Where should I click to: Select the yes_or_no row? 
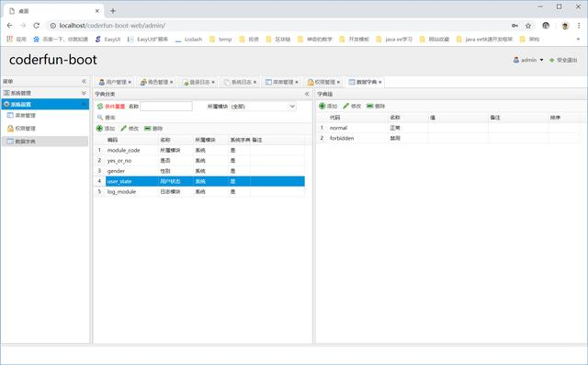[199, 161]
